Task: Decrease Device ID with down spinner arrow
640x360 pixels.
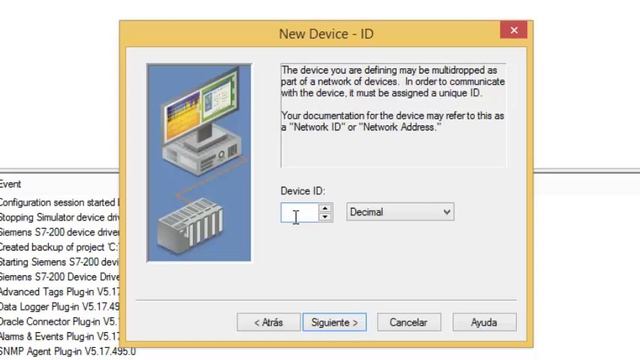Action: [325, 217]
